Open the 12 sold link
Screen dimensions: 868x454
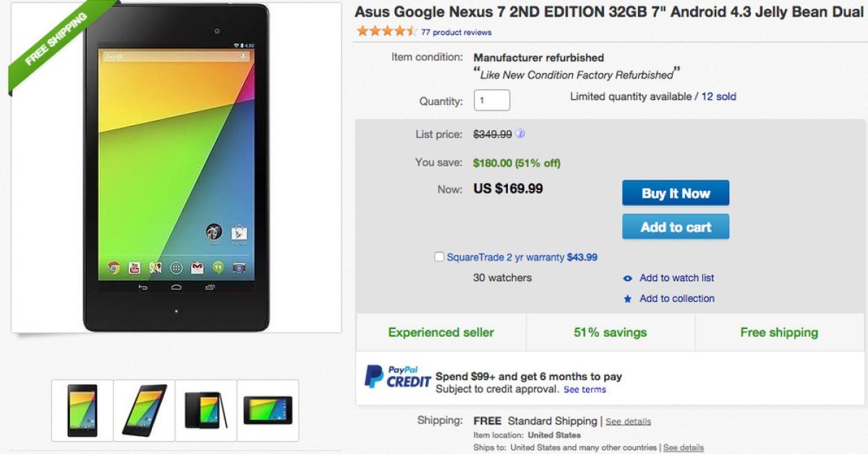coord(719,96)
